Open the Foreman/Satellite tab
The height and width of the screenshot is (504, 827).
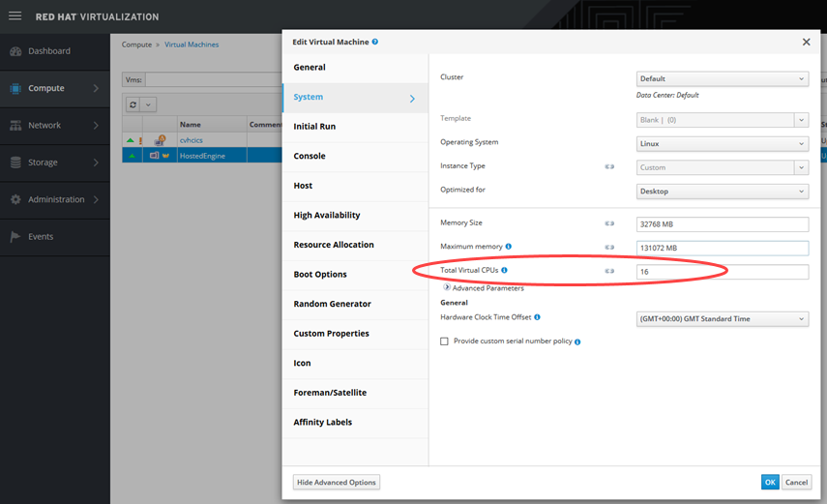[355, 393]
